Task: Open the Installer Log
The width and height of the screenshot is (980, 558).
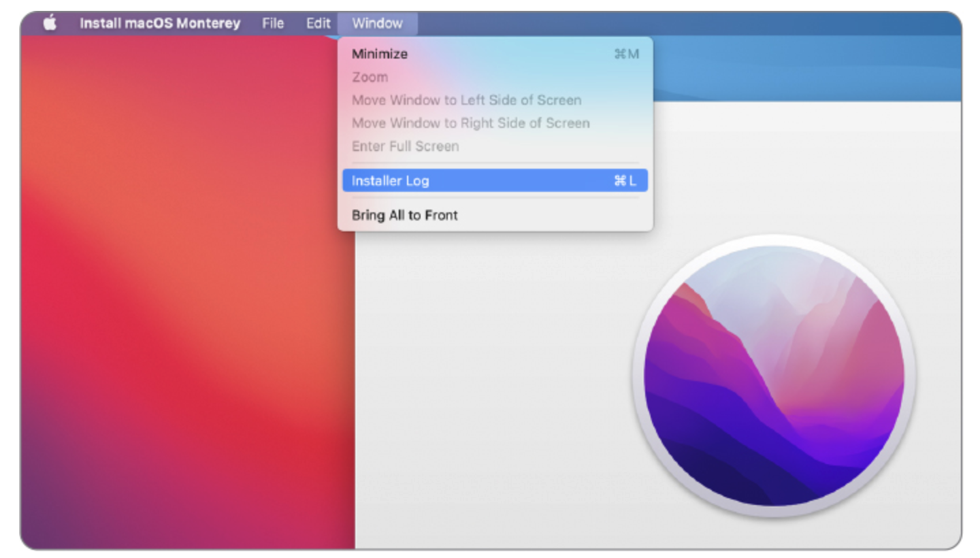Action: [x=495, y=180]
